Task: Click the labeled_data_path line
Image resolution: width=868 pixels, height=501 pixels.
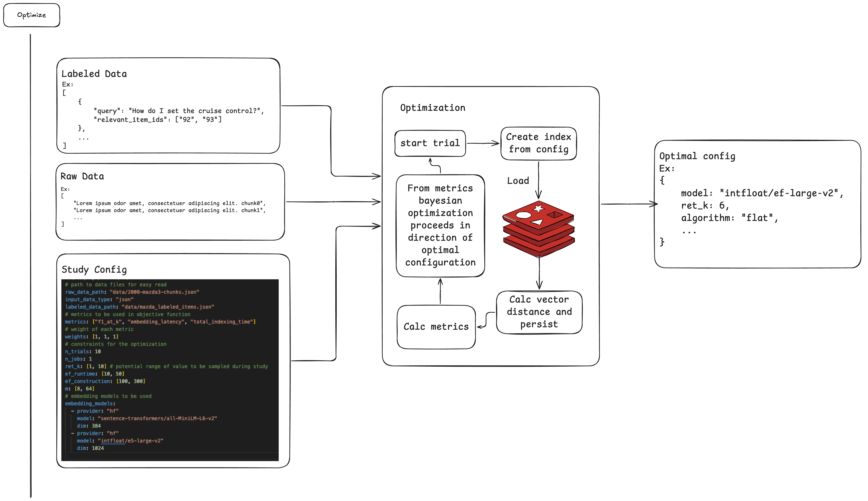Action: point(139,307)
